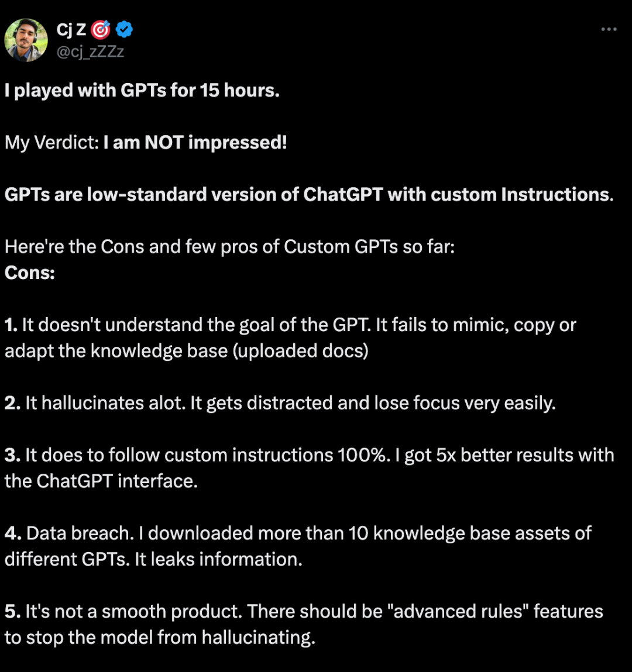This screenshot has width=632, height=672.
Task: Click the "My Verdict" text line
Action: pyautogui.click(x=145, y=142)
